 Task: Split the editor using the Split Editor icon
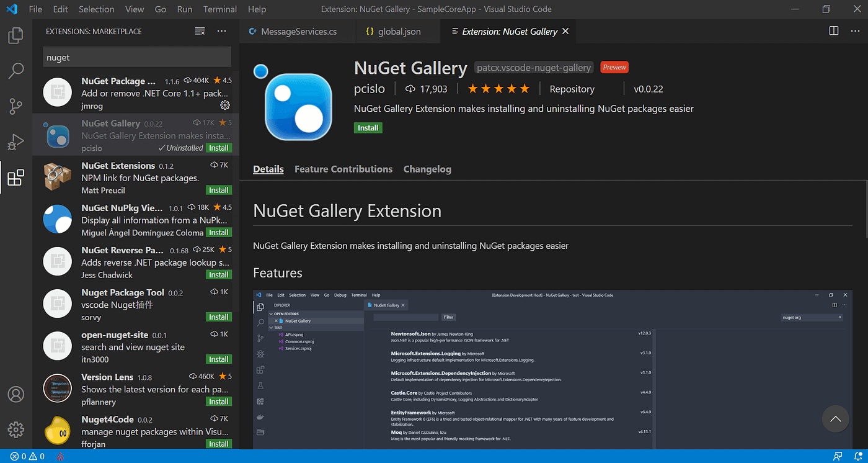coord(833,30)
